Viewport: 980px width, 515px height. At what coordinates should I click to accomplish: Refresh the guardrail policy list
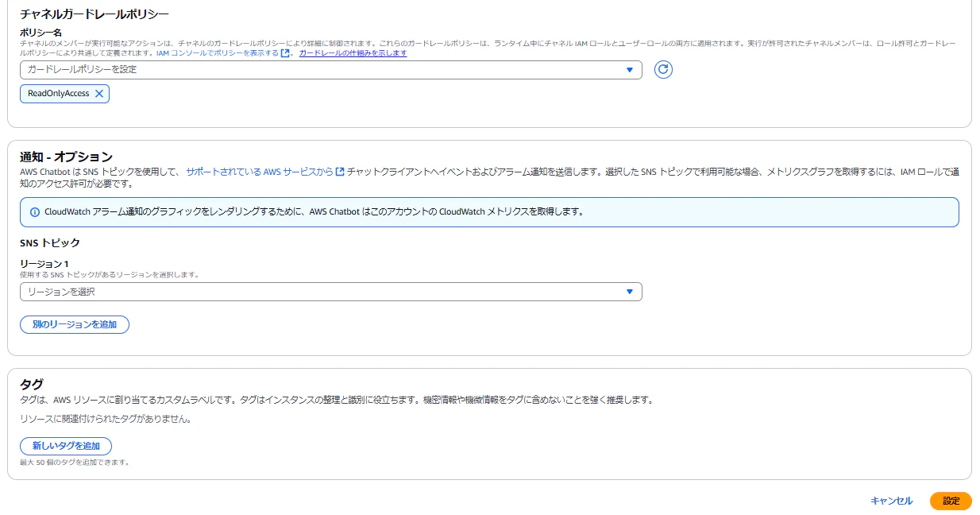(663, 70)
